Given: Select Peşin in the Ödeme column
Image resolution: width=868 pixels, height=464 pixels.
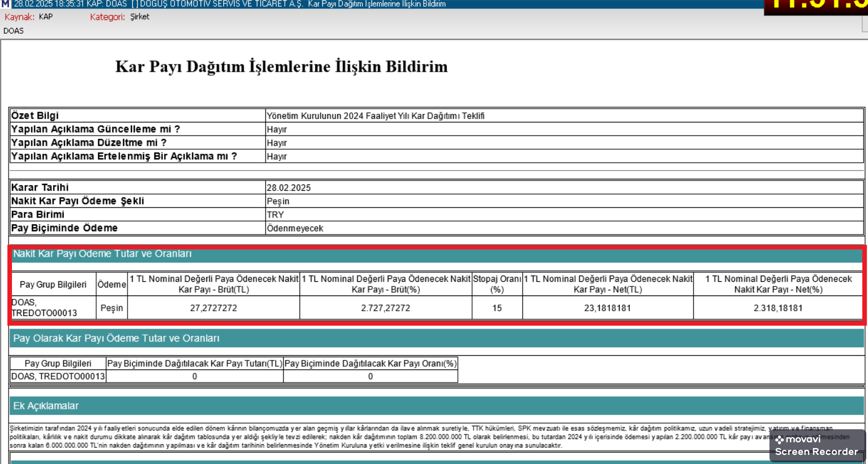Looking at the screenshot, I should point(112,308).
